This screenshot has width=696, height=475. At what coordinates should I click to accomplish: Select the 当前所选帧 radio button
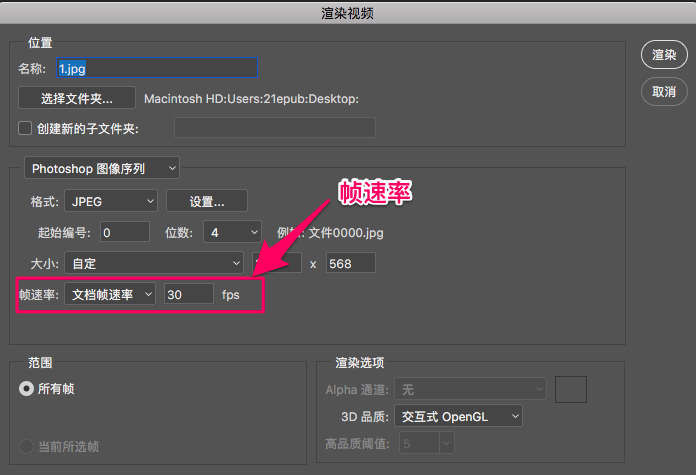(x=26, y=446)
